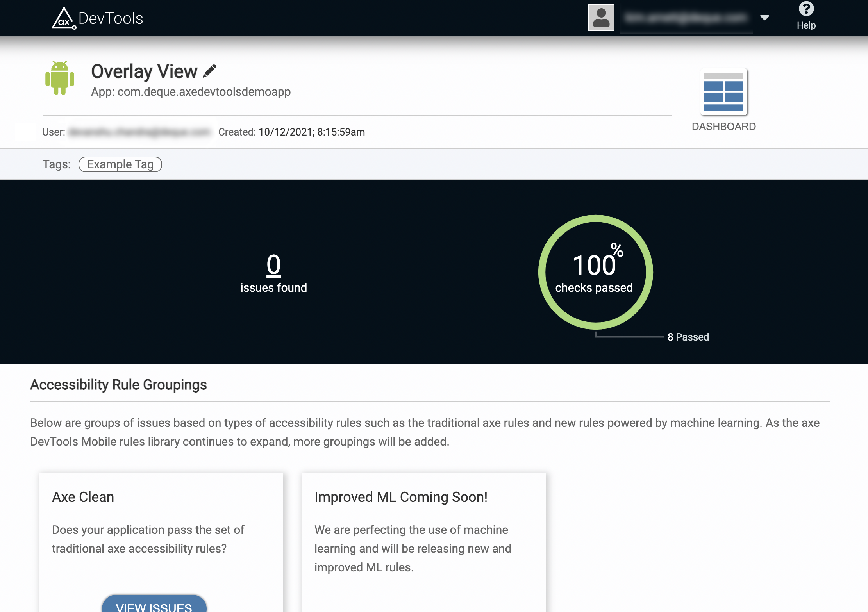Click the DASHBOARD label
Screen dimensions: 868x612
(723, 127)
